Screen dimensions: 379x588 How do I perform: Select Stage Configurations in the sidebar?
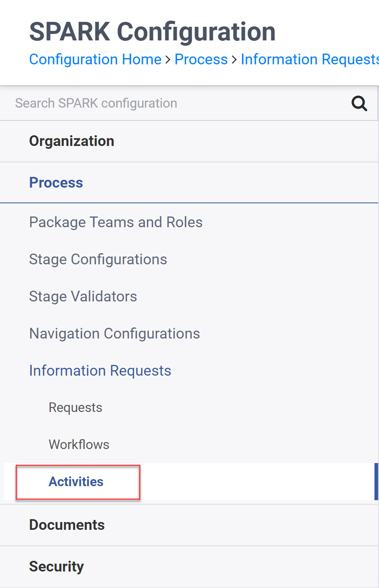[98, 259]
